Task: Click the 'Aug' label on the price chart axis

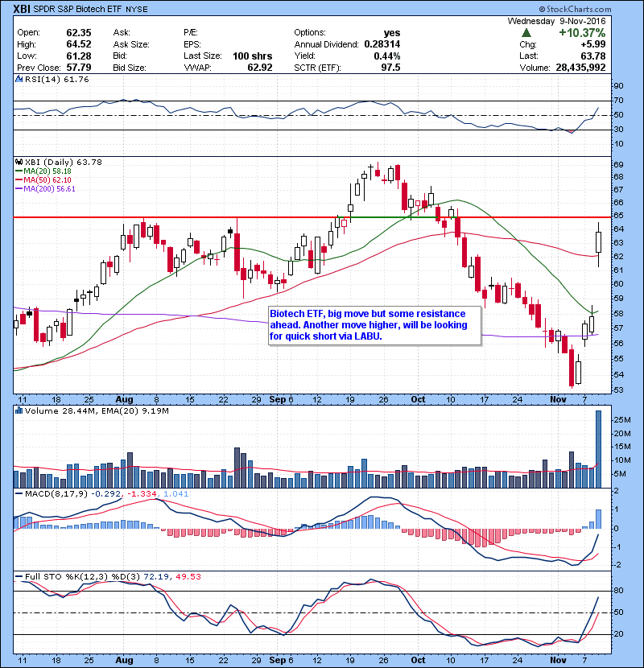Action: pos(124,400)
